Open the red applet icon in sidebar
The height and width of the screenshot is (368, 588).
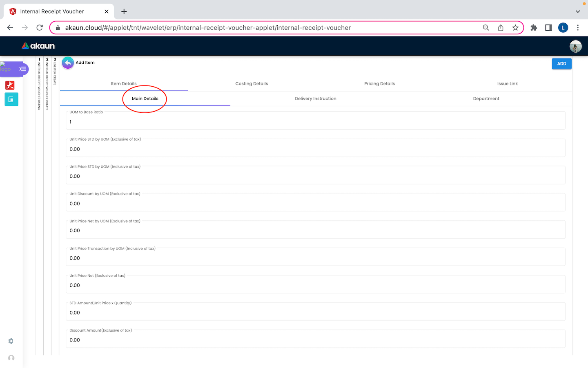10,85
